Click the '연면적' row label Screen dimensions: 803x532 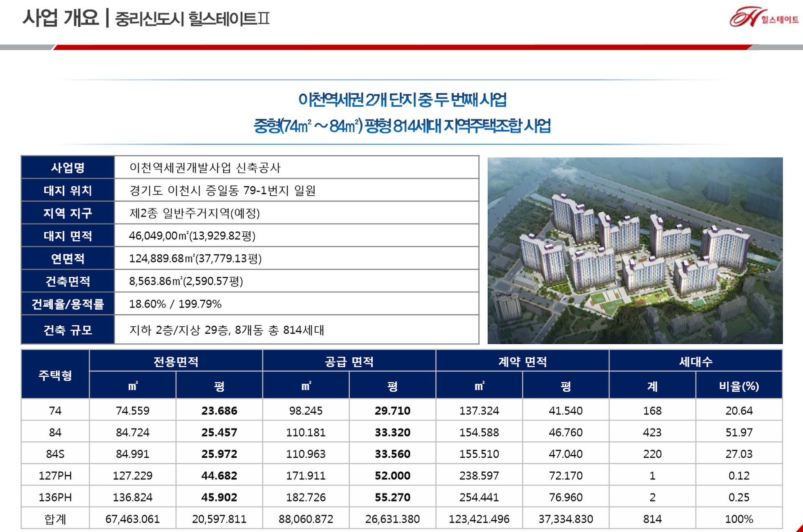[x=68, y=258]
